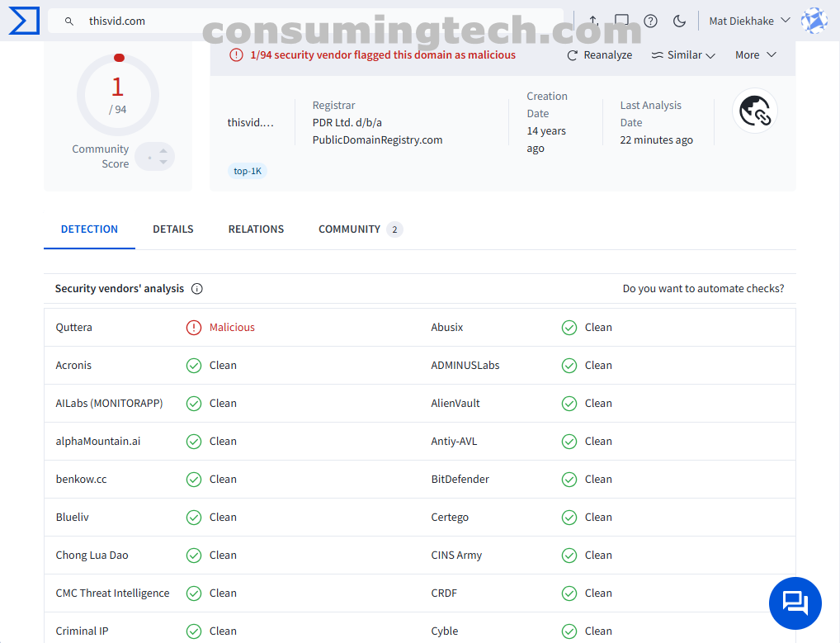Open the Mat Diekhake account dropdown

(x=749, y=21)
